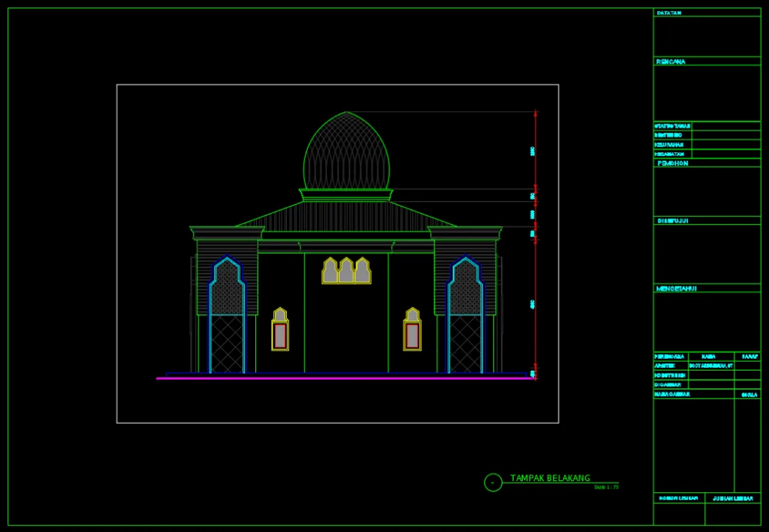Select the architect name cell beside ARSITEK
Screen dimensions: 769x532
click(711, 366)
